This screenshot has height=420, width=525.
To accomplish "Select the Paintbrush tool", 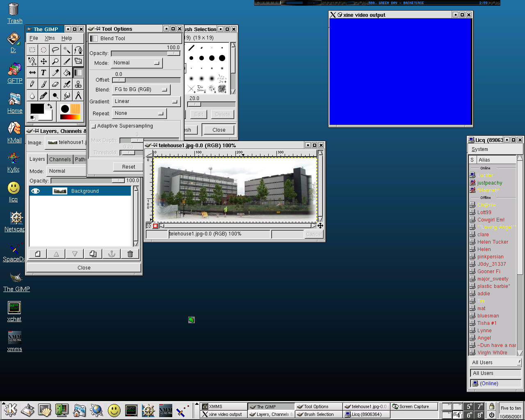I will click(43, 84).
